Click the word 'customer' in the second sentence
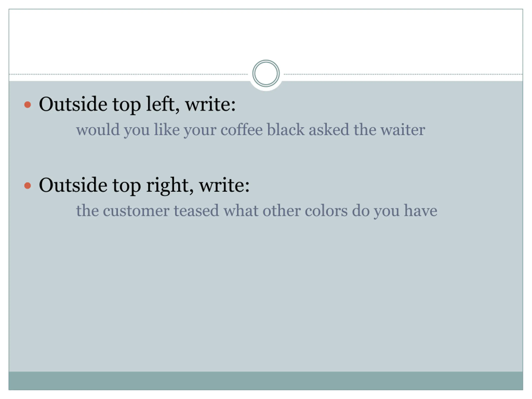Screen dimensions: 532x399 click(136, 211)
